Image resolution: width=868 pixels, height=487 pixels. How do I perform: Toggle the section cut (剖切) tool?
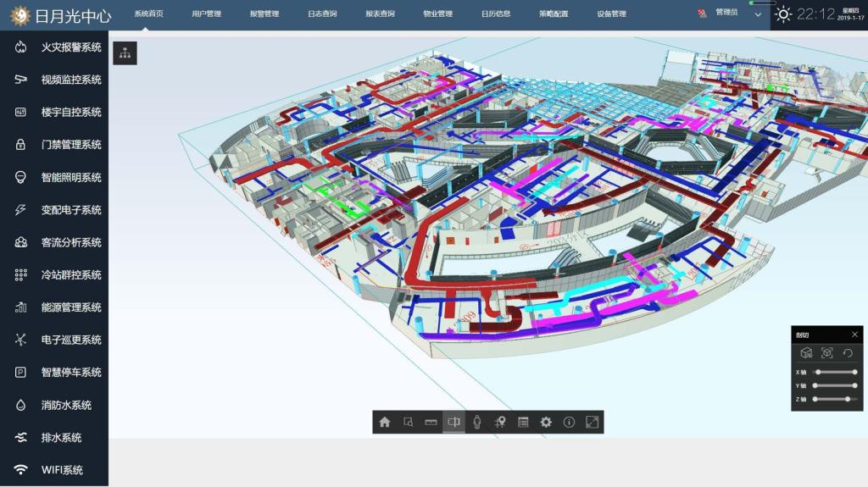453,422
